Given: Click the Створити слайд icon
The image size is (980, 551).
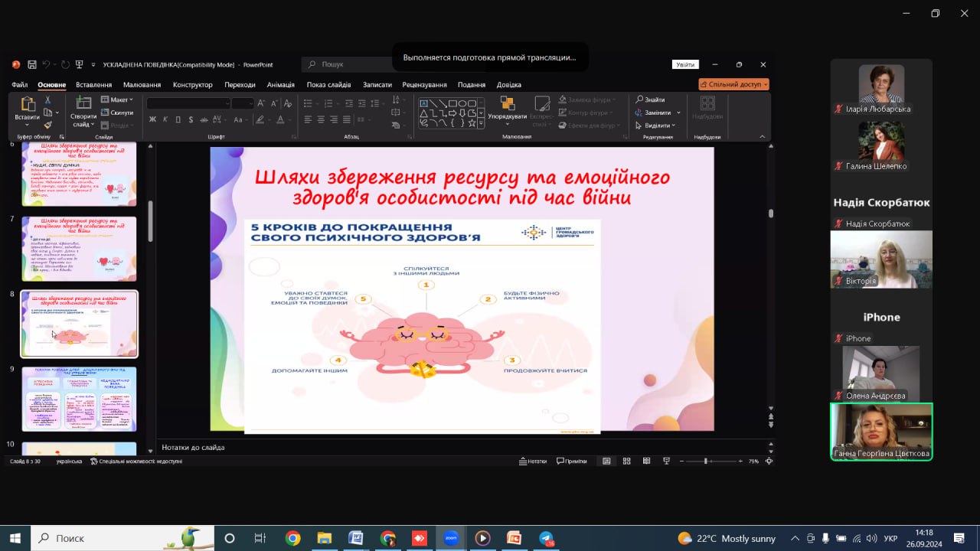Looking at the screenshot, I should pyautogui.click(x=83, y=103).
